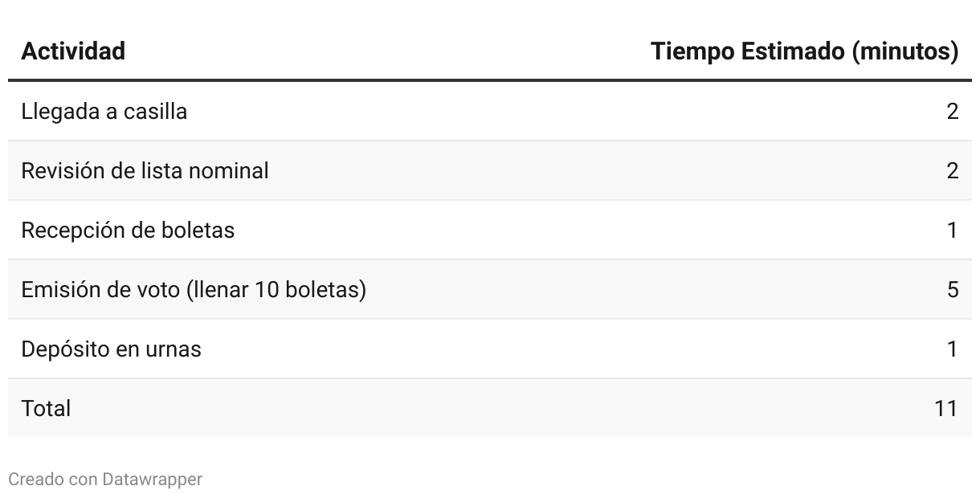Screen dimensions: 980x498
Task: Select the Emisión de voto (llenar 10 boletas) cell
Action: click(194, 289)
